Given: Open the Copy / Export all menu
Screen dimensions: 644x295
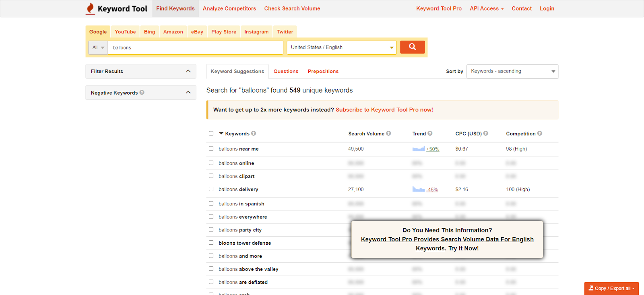Looking at the screenshot, I should click(x=611, y=288).
